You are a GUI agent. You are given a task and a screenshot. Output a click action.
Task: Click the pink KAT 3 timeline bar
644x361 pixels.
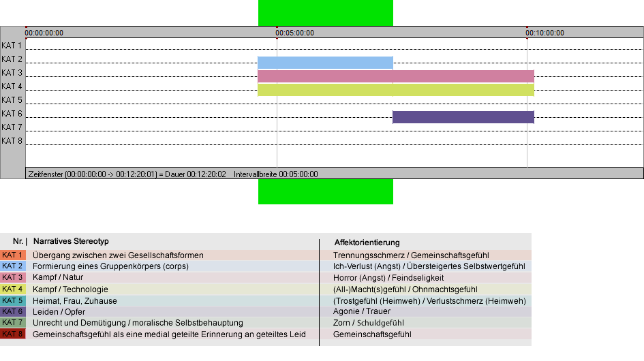[x=396, y=76]
